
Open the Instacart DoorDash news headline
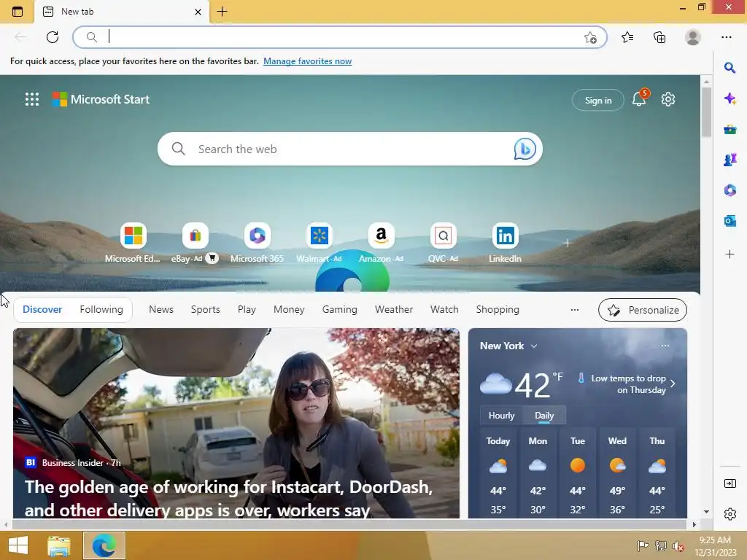coord(228,499)
